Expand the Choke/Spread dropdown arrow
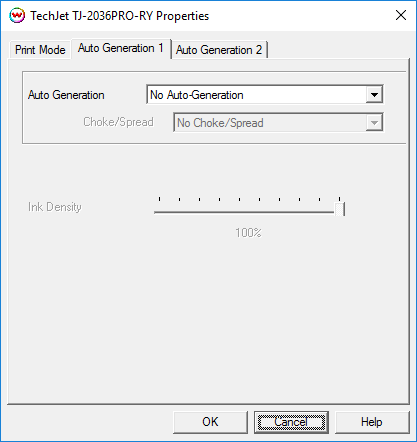This screenshot has width=417, height=442. click(x=374, y=123)
